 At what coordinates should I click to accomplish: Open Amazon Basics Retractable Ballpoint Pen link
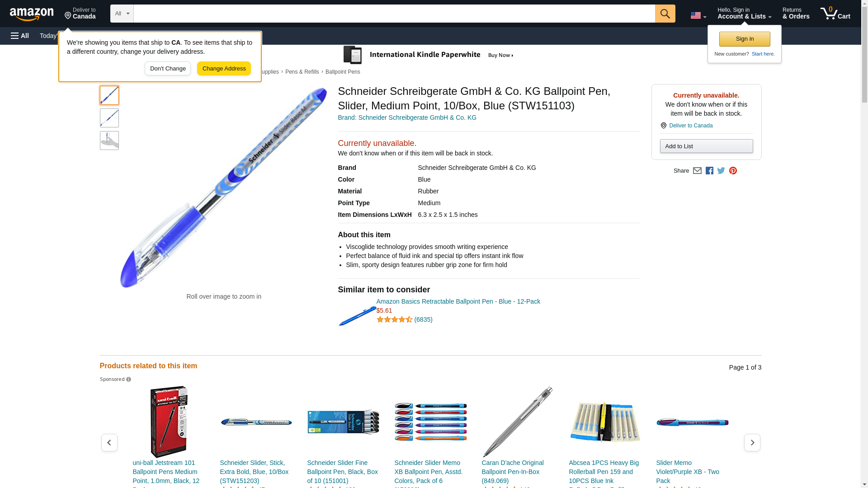(458, 301)
